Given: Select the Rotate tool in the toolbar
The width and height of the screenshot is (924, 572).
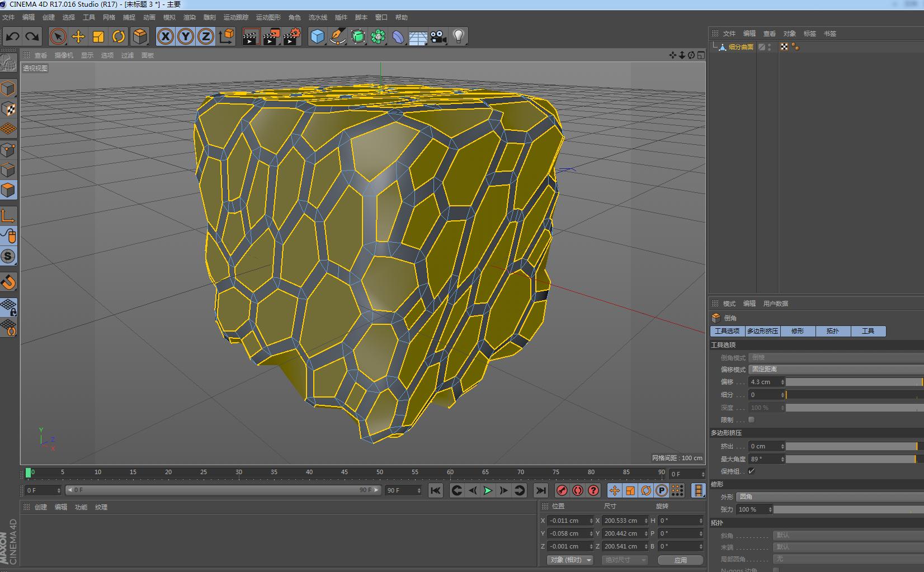Looking at the screenshot, I should [119, 36].
